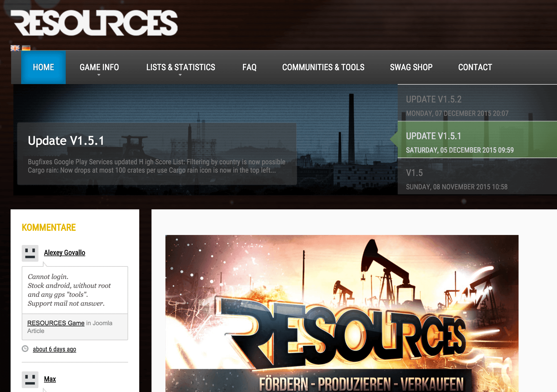Screen dimensions: 557x392
Task: Click the Bugfixes Google Play Services summary text
Action: click(157, 166)
